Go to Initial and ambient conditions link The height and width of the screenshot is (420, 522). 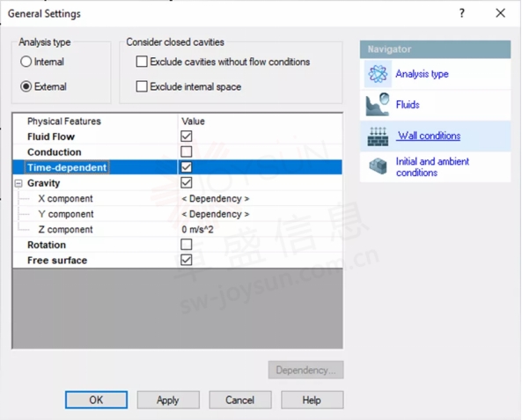tap(432, 167)
